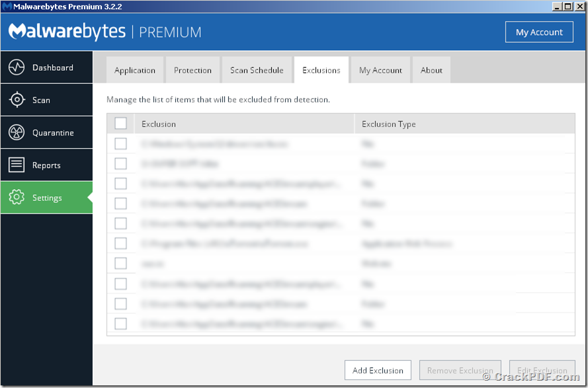Click the Add Exclusion button
The height and width of the screenshot is (388, 588).
tap(378, 370)
